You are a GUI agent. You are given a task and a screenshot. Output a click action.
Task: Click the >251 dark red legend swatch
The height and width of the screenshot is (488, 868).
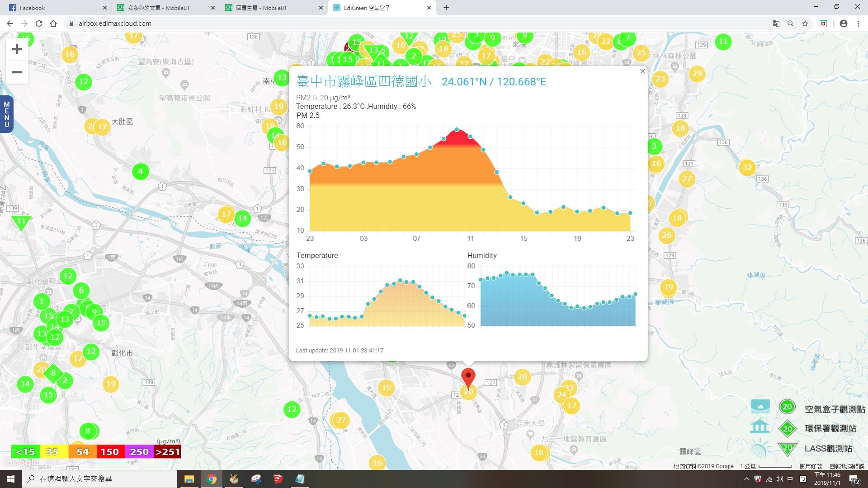(168, 452)
